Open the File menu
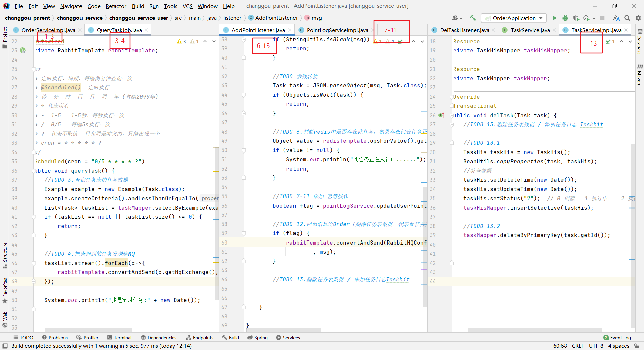Image resolution: width=644 pixels, height=350 pixels. click(19, 6)
